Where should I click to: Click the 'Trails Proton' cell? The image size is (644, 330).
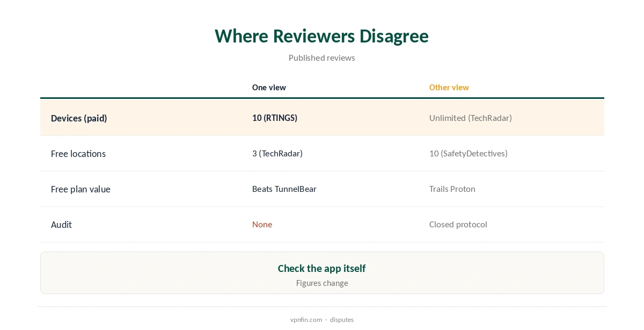(x=452, y=189)
